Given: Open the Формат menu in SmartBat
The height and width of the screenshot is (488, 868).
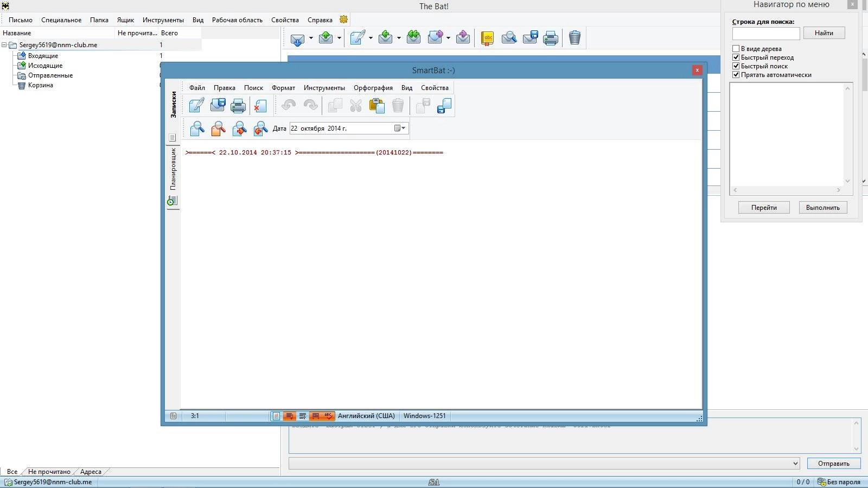Looking at the screenshot, I should point(283,88).
